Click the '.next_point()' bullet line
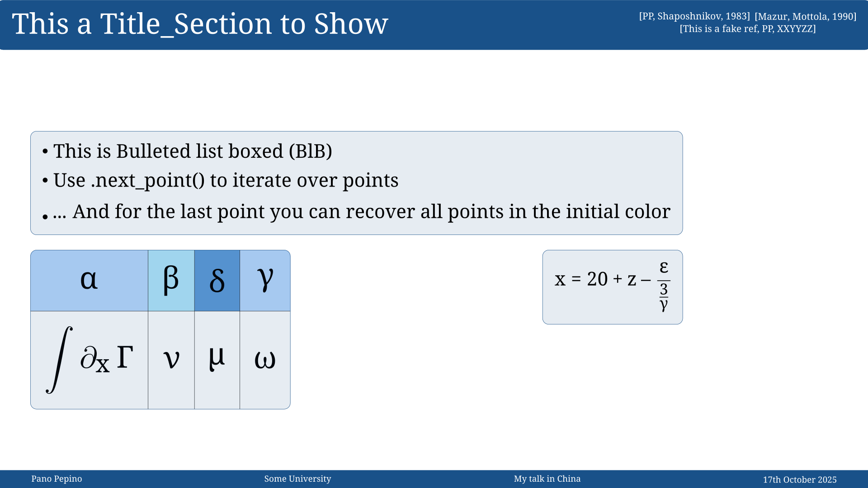 (226, 181)
